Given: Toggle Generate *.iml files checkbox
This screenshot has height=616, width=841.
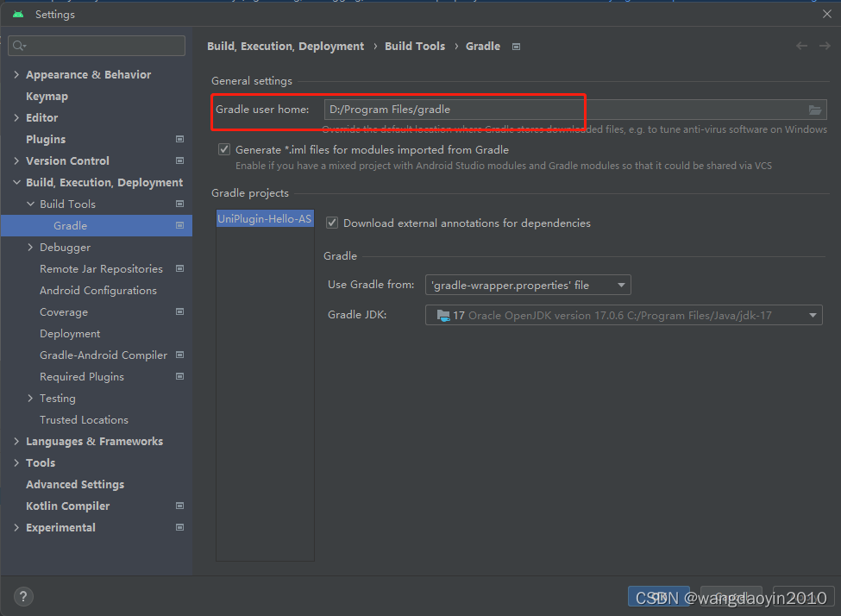Looking at the screenshot, I should coord(224,149).
